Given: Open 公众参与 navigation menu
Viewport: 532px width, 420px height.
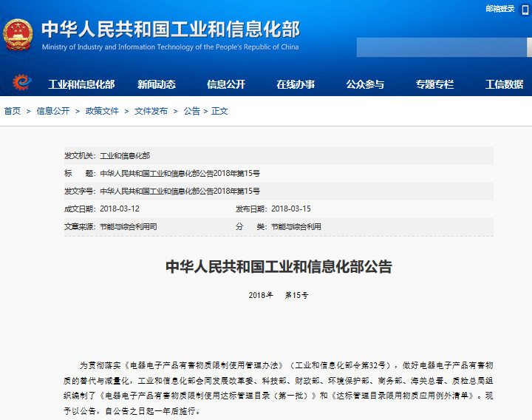Looking at the screenshot, I should (365, 84).
